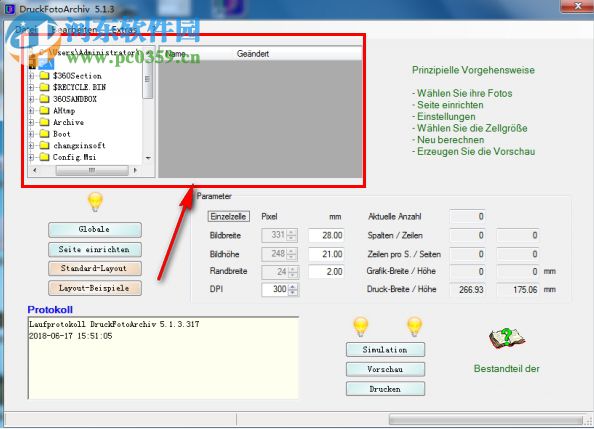Click the DPI stepper arrows

point(292,290)
